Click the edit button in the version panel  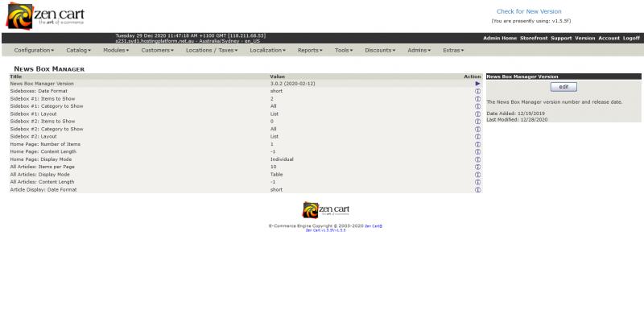click(563, 87)
